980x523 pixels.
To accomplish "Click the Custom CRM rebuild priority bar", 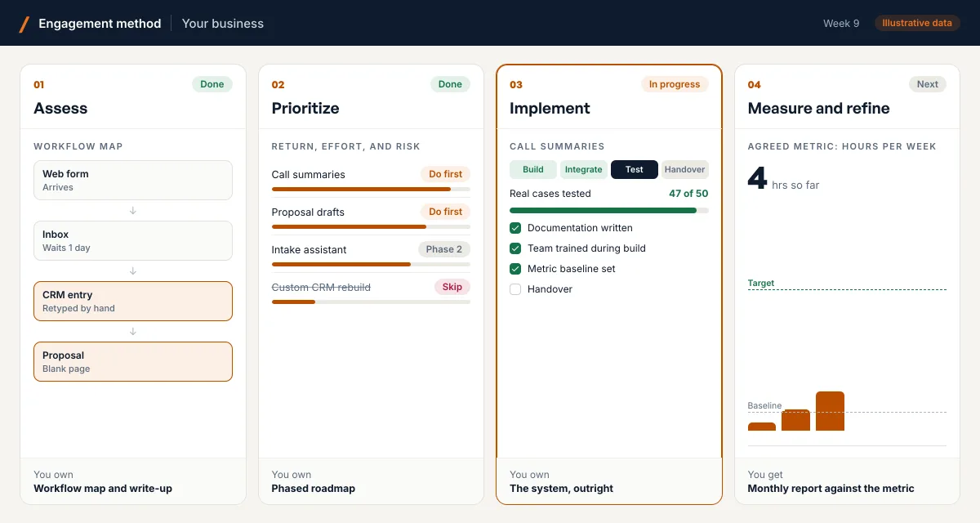I will pos(371,302).
